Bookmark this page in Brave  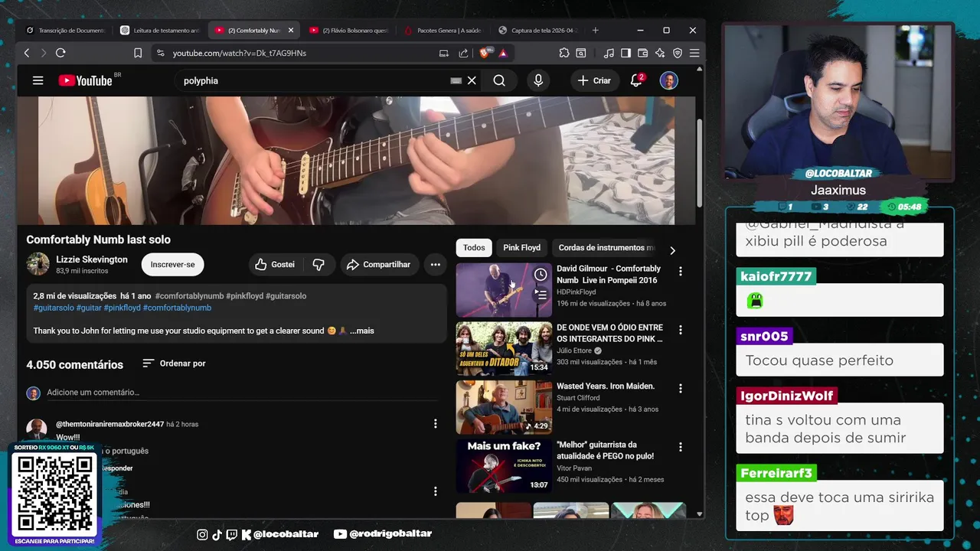138,53
